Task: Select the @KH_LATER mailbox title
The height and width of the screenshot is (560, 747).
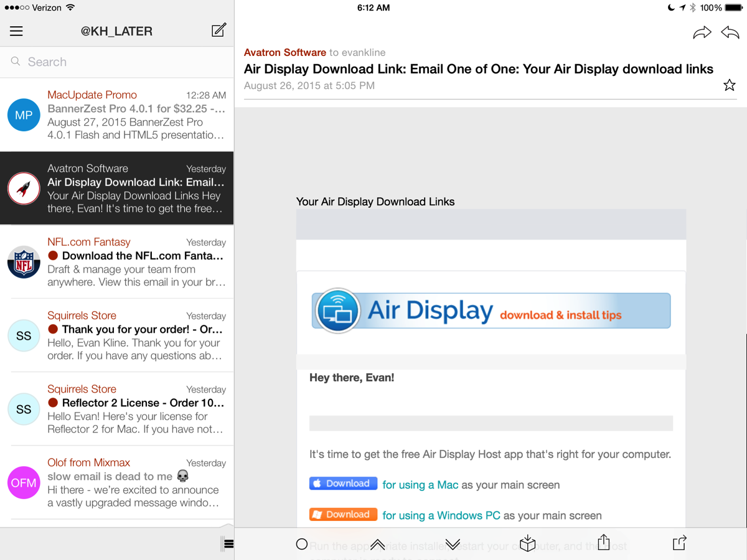Action: (x=116, y=30)
